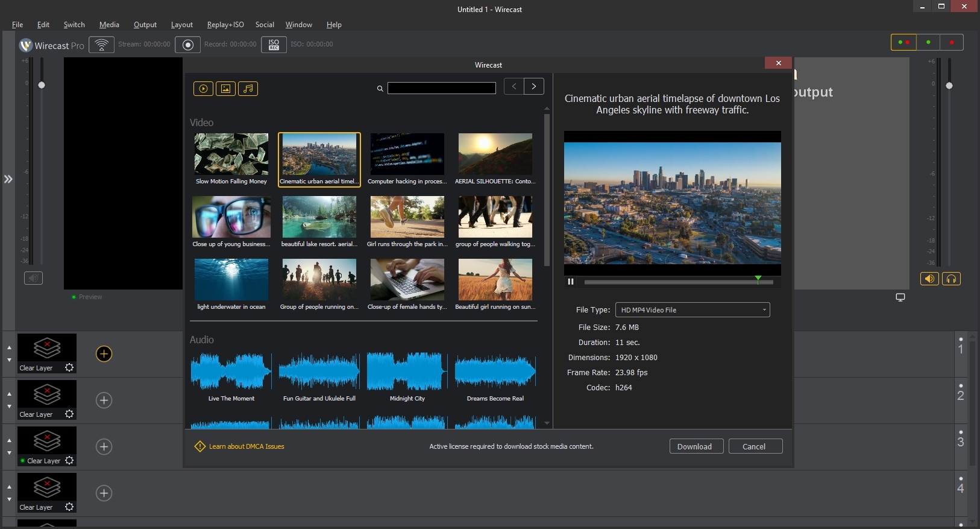Start recording with the Record icon
Viewport: 980px width, 529px height.
click(x=187, y=45)
